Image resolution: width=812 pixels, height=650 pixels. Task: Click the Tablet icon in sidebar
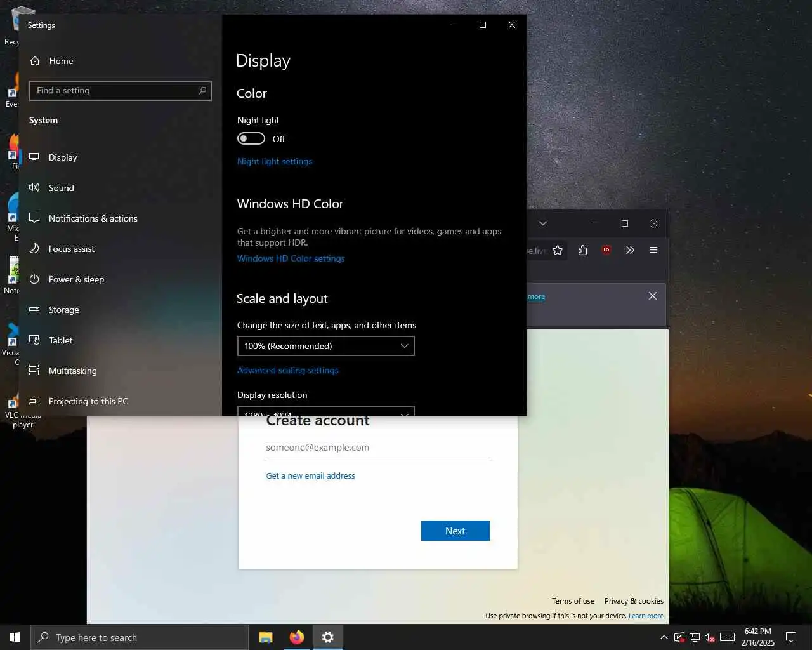click(x=34, y=340)
